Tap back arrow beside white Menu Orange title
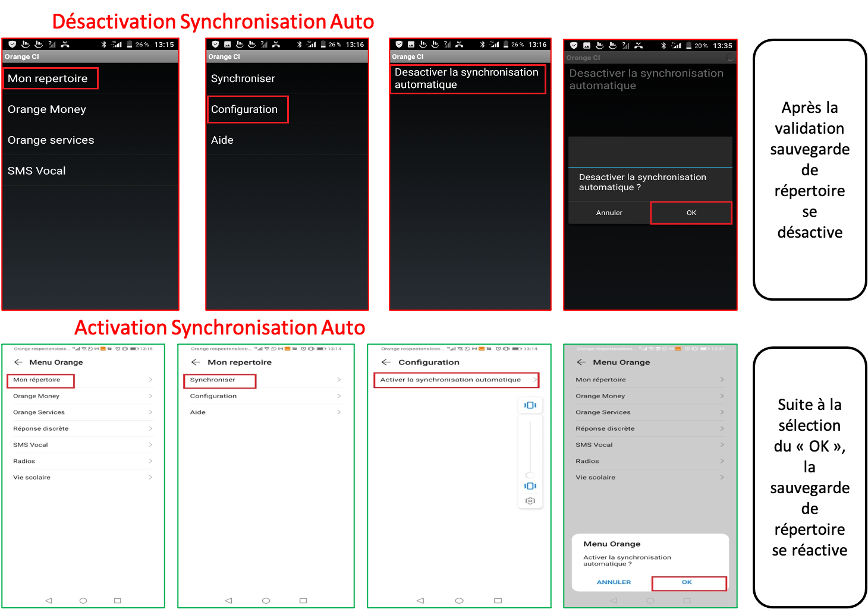Viewport: 868px width, 609px height. pos(18,362)
